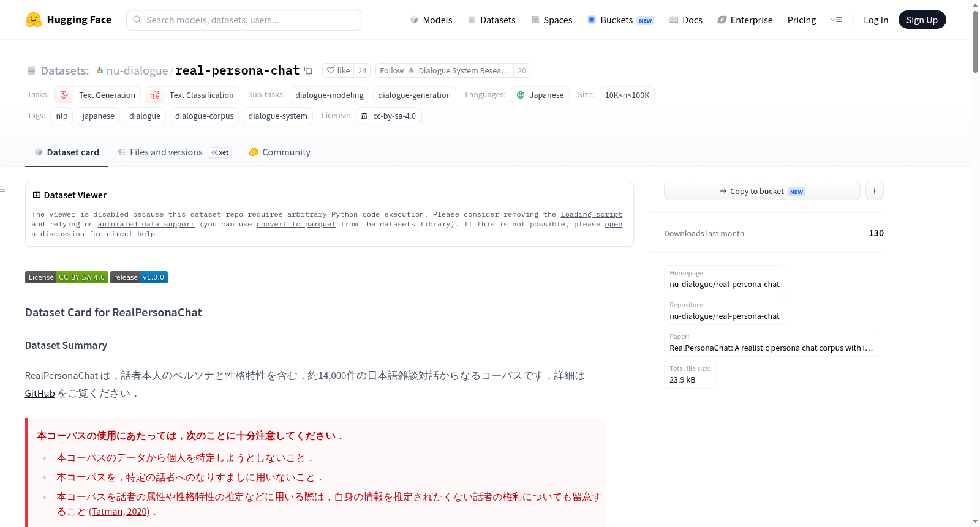Click the Log In link

[x=875, y=20]
